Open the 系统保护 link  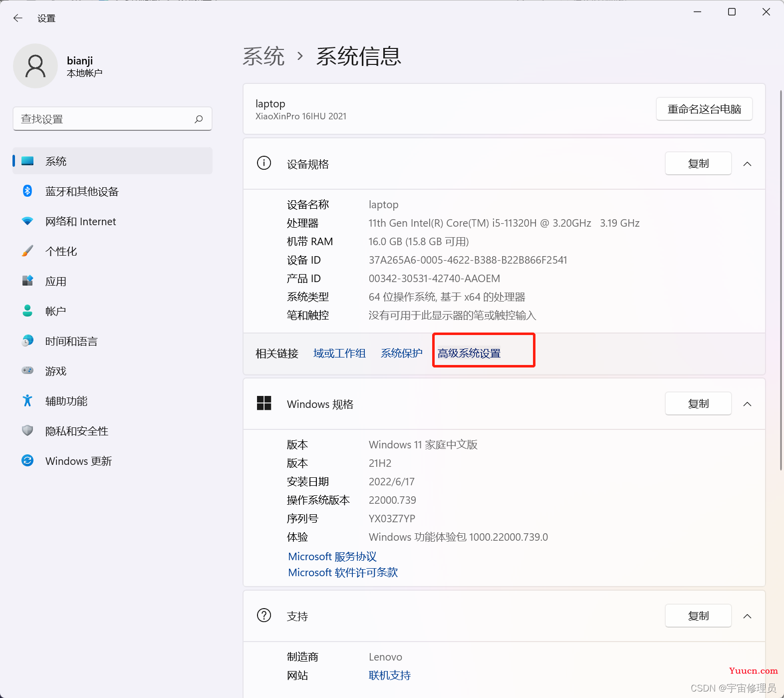(x=402, y=353)
